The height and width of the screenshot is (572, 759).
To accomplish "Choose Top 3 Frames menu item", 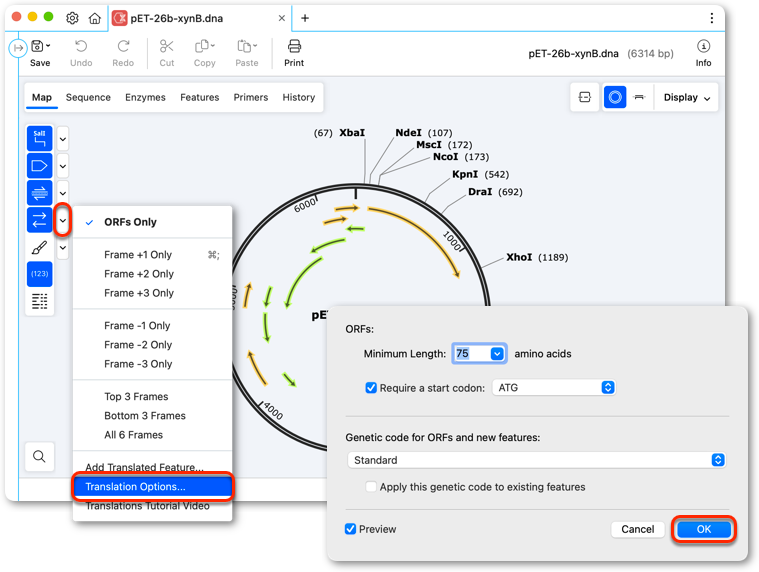I will (x=152, y=396).
